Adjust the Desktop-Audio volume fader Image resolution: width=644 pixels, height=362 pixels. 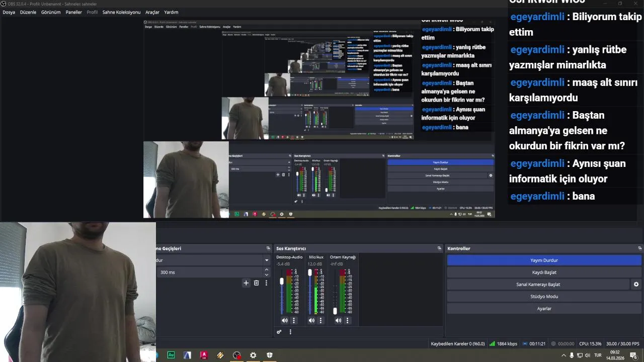(x=282, y=282)
